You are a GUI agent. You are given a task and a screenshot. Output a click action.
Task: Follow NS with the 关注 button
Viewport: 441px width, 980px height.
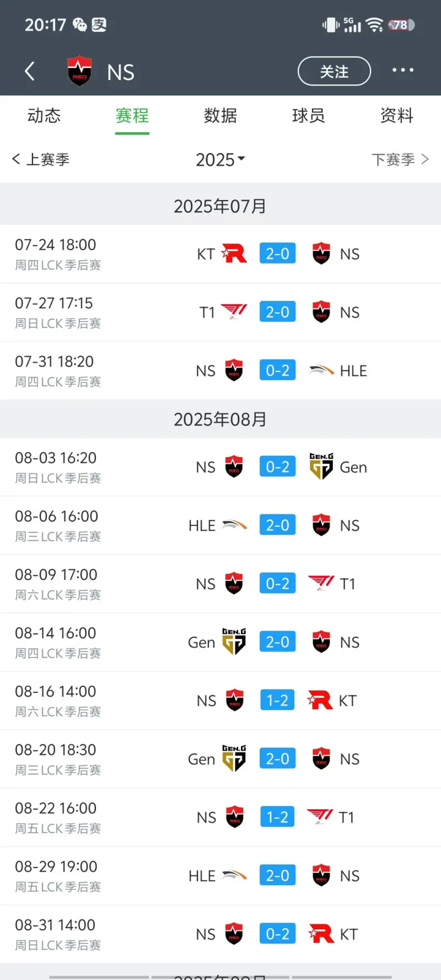[334, 71]
